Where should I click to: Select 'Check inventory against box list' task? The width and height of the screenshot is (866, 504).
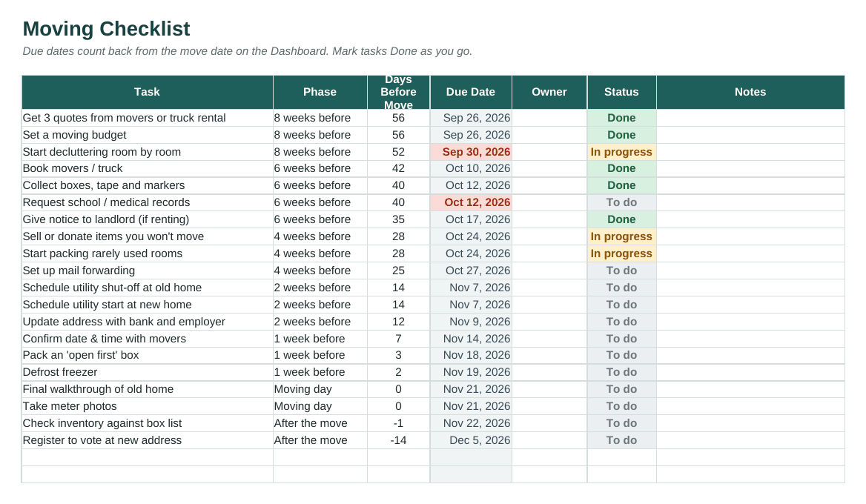coord(147,424)
